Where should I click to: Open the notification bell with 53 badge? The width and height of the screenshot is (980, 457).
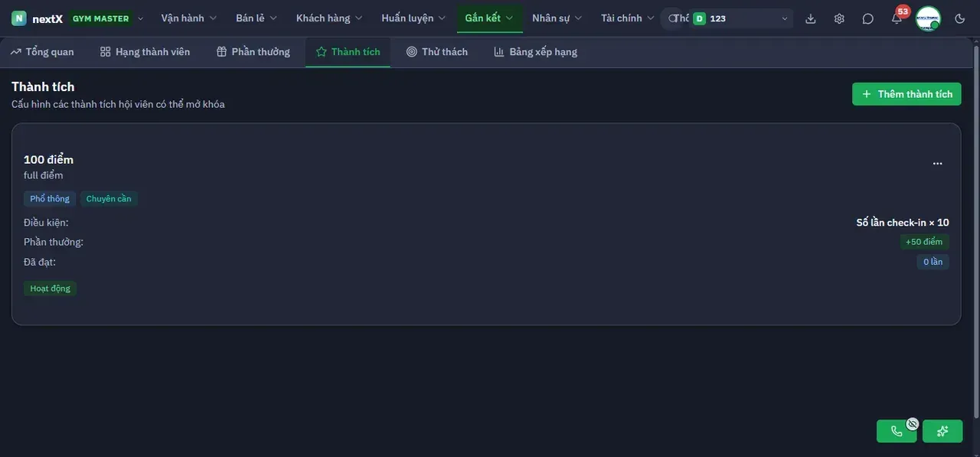[x=897, y=18]
